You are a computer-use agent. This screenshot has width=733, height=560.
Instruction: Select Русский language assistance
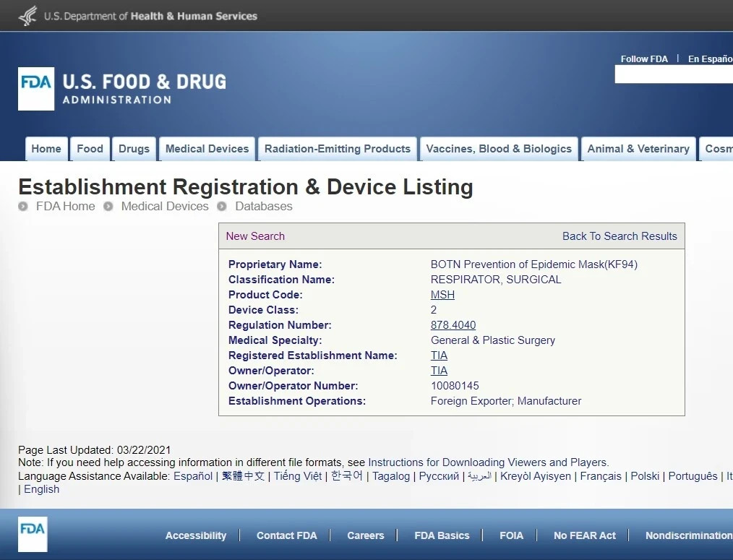click(x=439, y=476)
